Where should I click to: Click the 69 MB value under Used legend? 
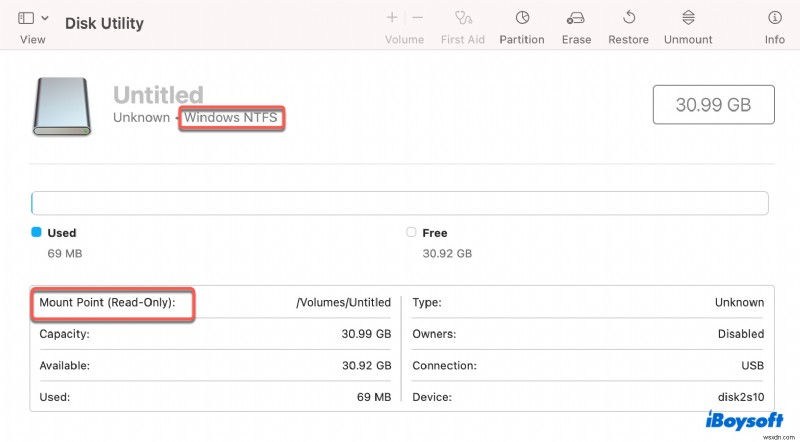tap(65, 253)
